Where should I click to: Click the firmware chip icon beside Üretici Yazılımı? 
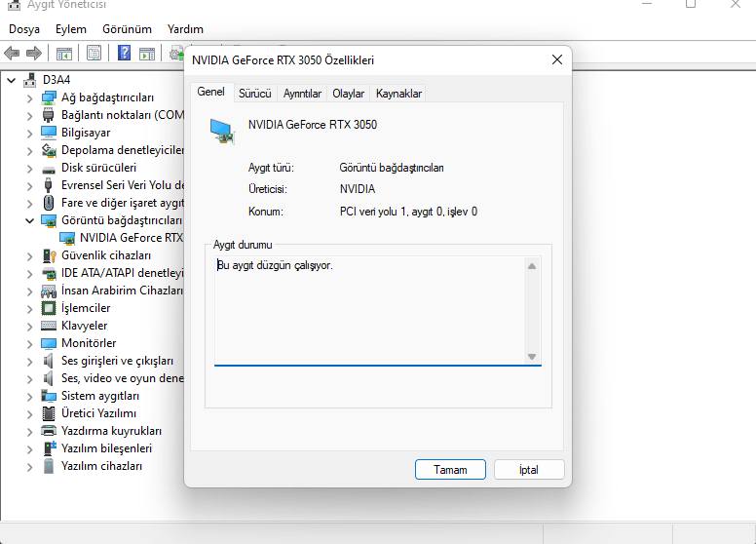48,413
